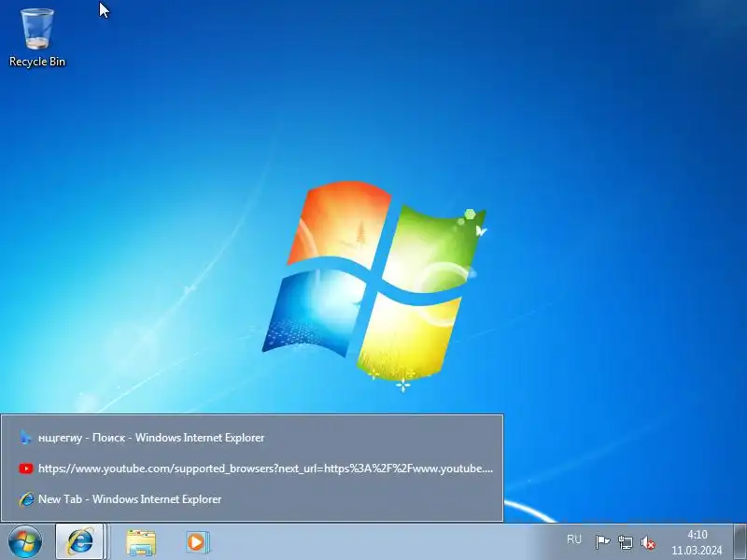Click the Bing icon in the preview list
Viewport: 747px width, 560px height.
tap(26, 437)
